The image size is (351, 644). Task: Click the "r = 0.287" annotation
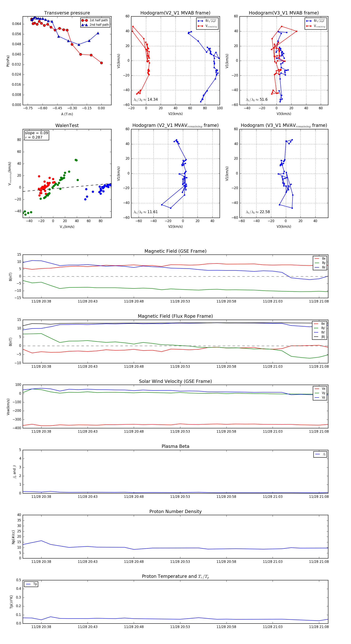pyautogui.click(x=34, y=137)
